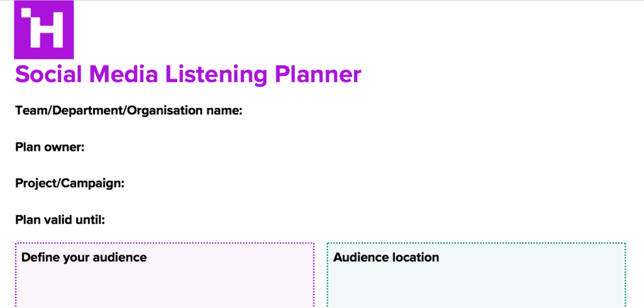
Task: Click the purple H logo
Action: [43, 30]
